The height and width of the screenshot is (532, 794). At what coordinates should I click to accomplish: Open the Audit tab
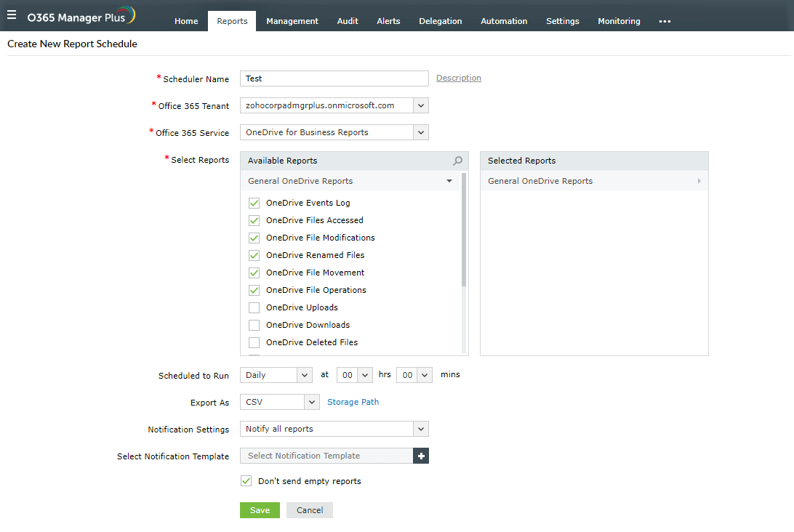click(348, 21)
